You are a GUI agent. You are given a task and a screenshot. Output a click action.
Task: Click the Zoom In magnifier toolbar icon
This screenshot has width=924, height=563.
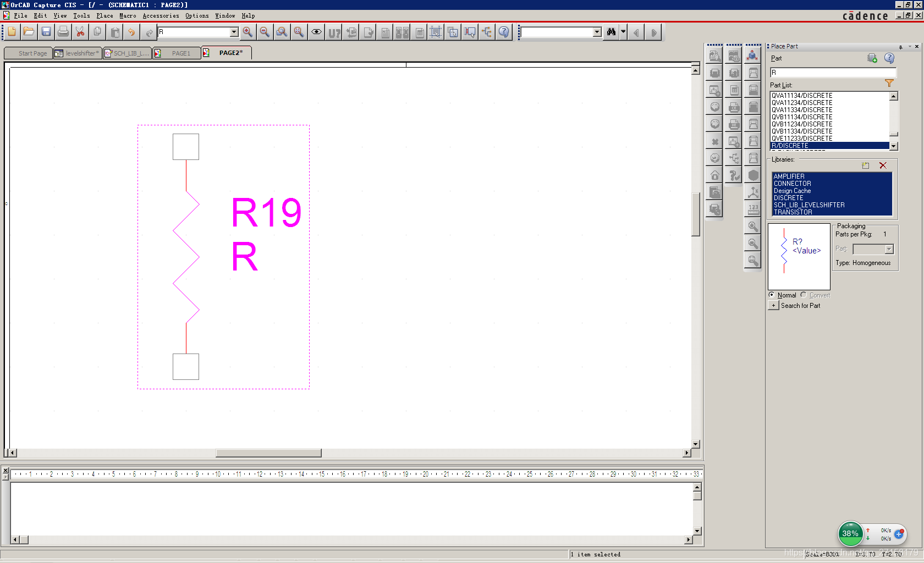tap(248, 32)
